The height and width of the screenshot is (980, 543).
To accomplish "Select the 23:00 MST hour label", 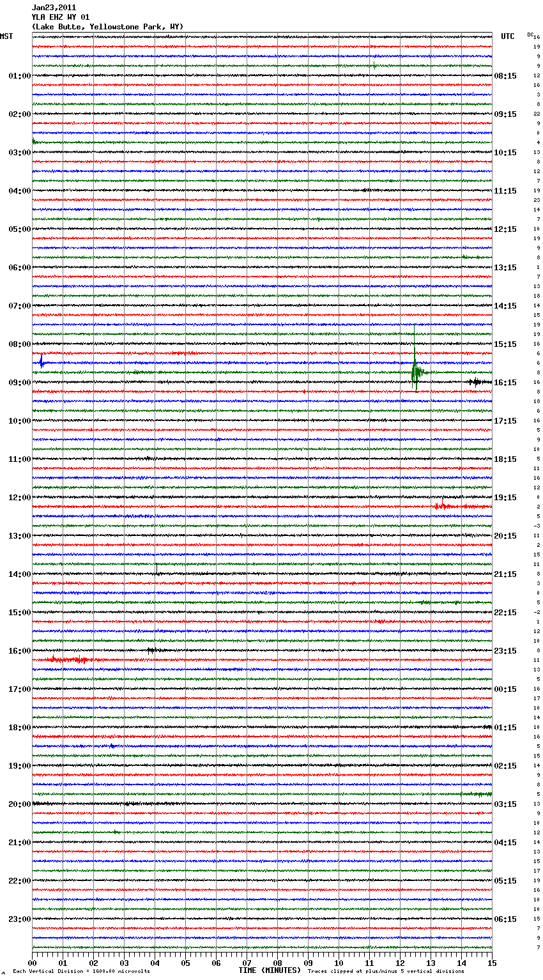I will [x=20, y=919].
